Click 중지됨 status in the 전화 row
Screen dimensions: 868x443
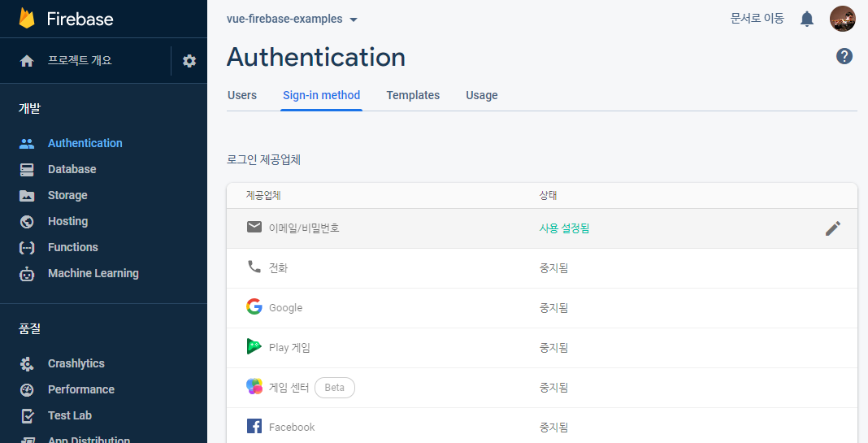click(x=553, y=268)
